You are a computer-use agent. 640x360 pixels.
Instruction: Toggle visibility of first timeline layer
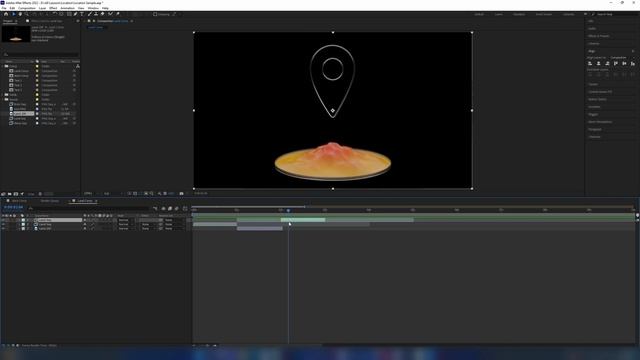3,220
